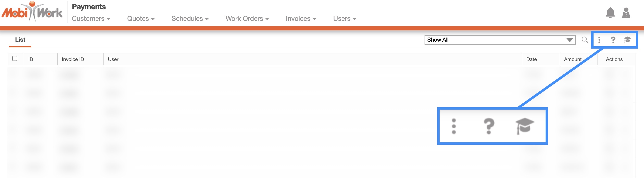Click the search magnifier icon
The height and width of the screenshot is (178, 644).
(x=585, y=40)
